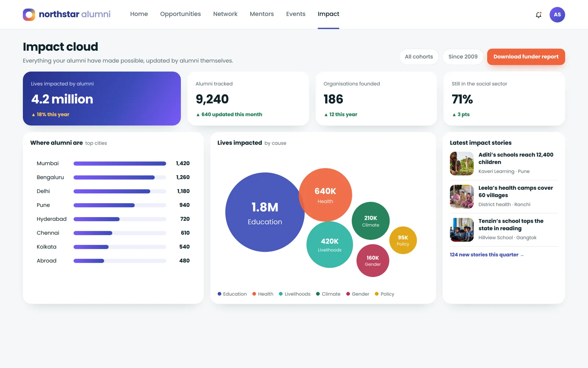Click the Hyderabad row value 720
Viewport: 588px width, 368px height.
185,219
